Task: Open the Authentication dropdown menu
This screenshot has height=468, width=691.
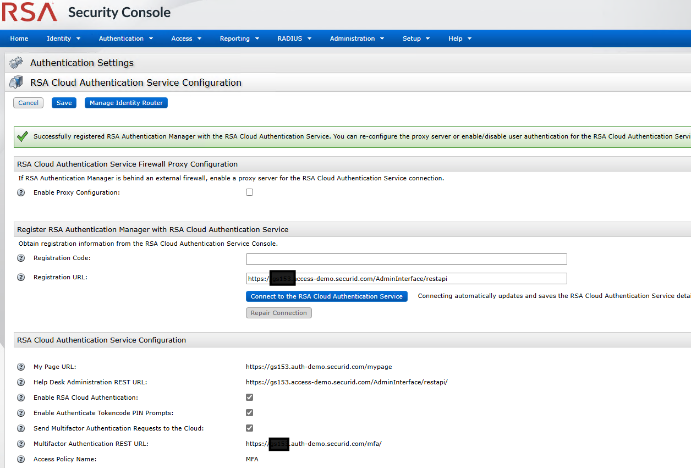Action: (x=125, y=38)
